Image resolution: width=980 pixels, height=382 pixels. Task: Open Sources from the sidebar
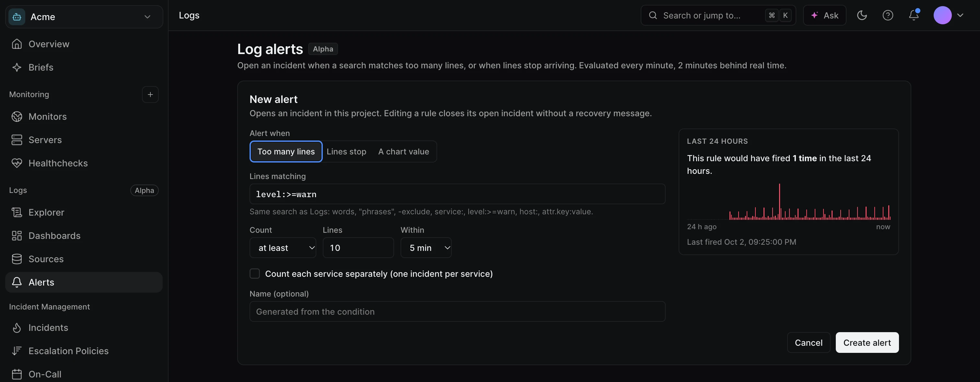(84, 259)
